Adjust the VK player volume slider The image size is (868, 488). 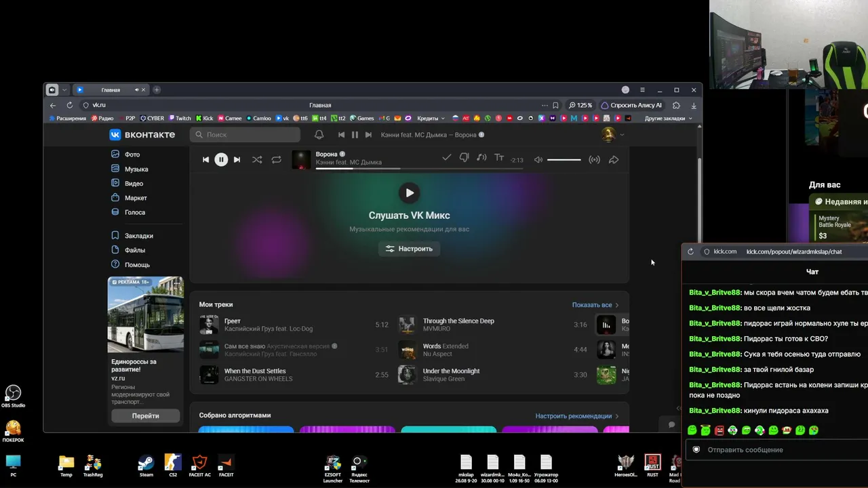pyautogui.click(x=564, y=160)
